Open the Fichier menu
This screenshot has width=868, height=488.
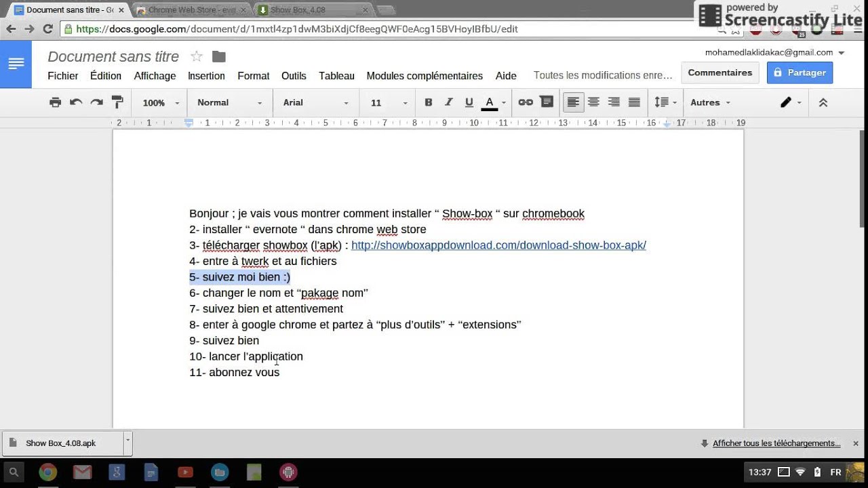point(63,76)
